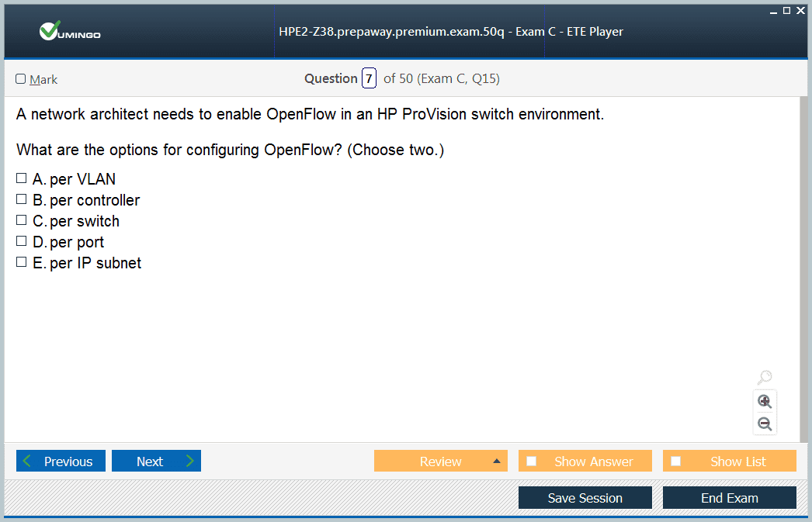812x522 pixels.
Task: Click the vertical scrollbar of question pane
Action: pyautogui.click(x=803, y=269)
